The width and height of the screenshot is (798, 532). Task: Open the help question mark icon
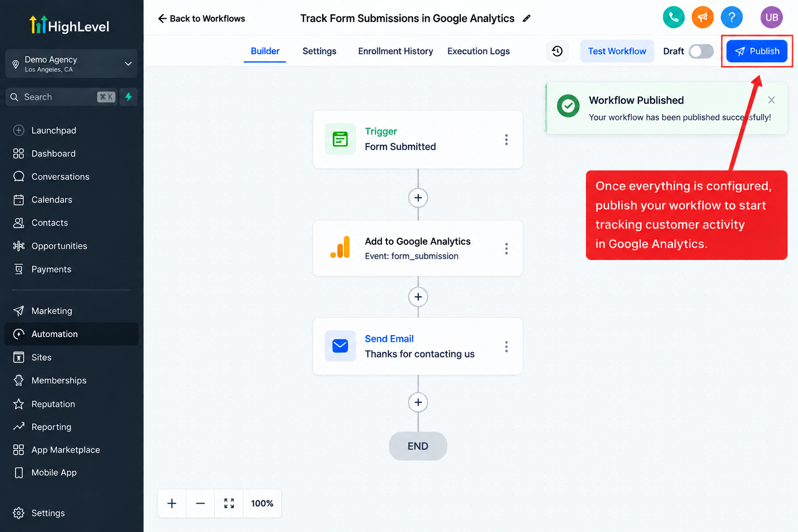(731, 17)
